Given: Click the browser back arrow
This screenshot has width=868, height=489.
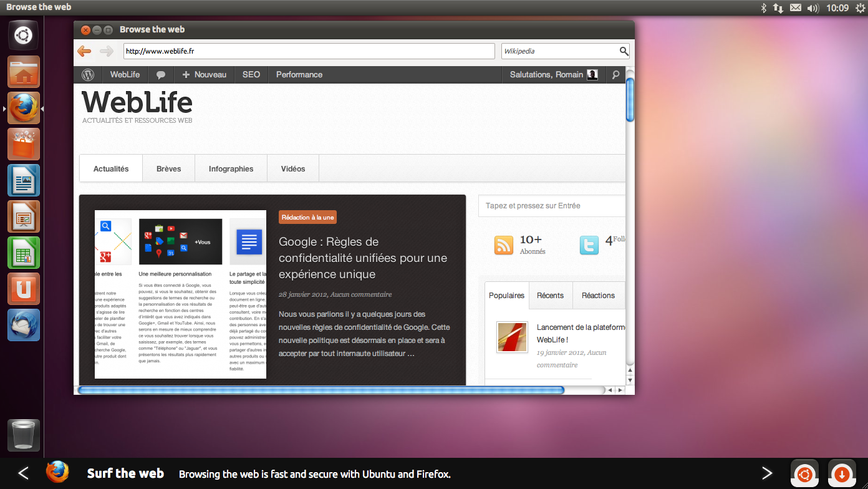Looking at the screenshot, I should pos(84,51).
